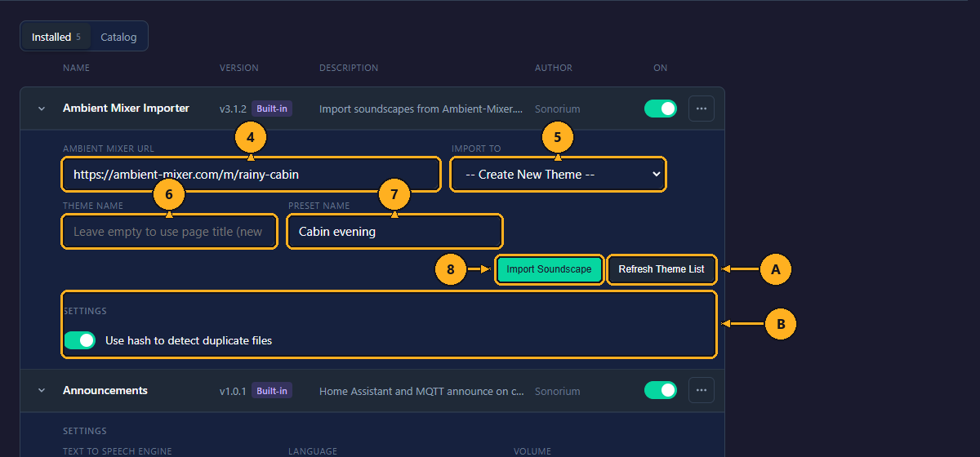Click the Ambient Mixer Importer name
Viewport: 980px width, 457px height.
tap(126, 109)
